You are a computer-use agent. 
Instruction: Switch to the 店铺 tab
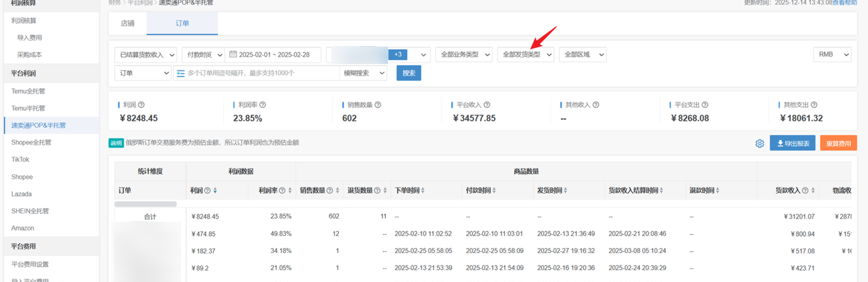[x=127, y=24]
